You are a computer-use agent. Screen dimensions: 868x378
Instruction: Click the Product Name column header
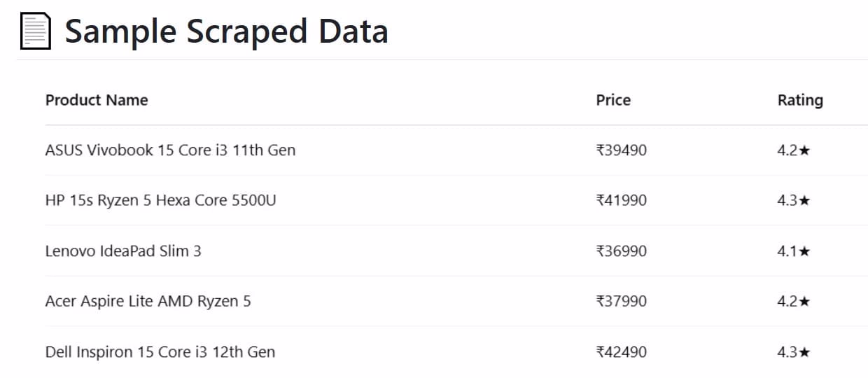[x=97, y=100]
